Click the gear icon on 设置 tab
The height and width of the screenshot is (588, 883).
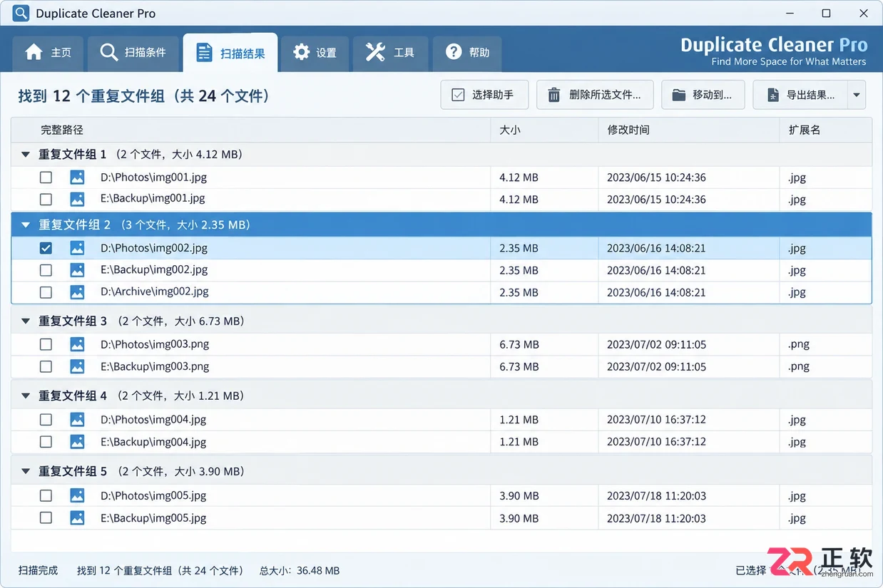click(302, 52)
